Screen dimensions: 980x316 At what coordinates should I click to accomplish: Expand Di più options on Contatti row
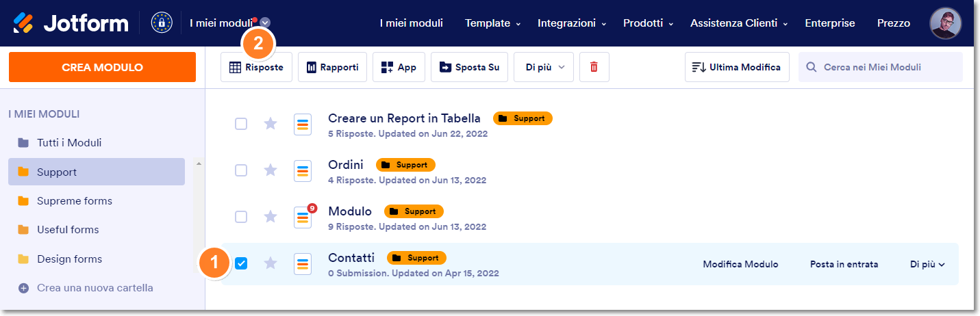coord(927,264)
